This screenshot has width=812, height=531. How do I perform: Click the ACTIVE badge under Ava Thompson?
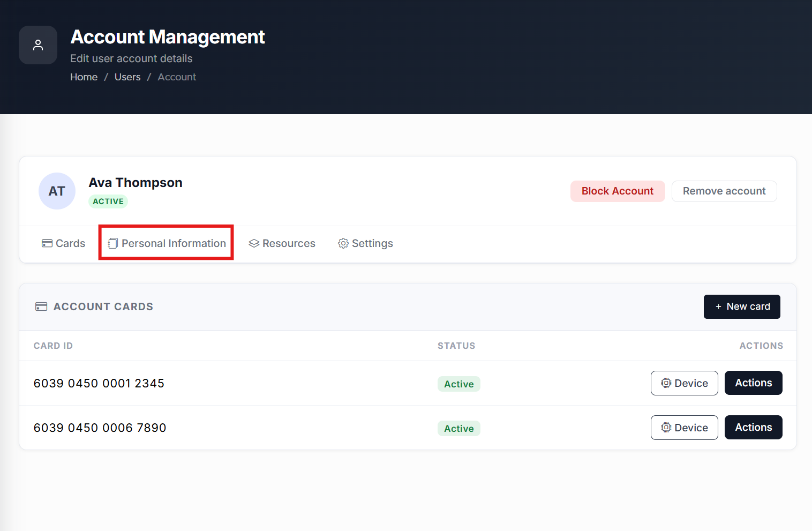(108, 201)
